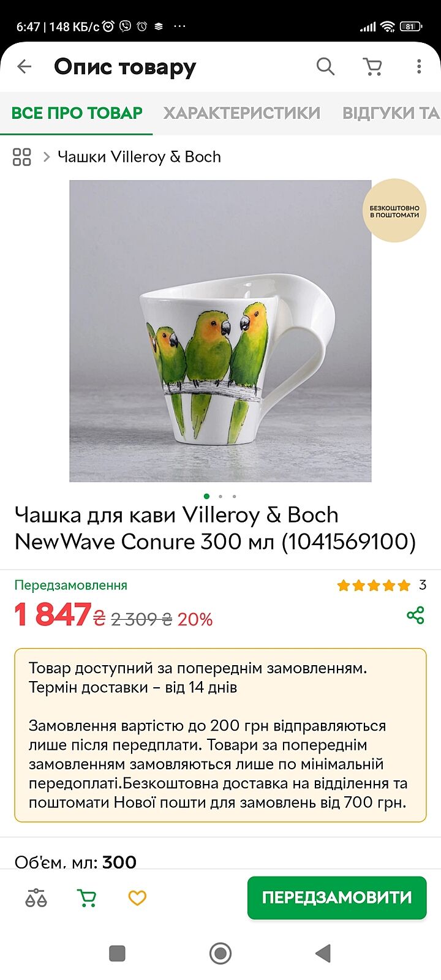Open search with magnifier icon
Image resolution: width=441 pixels, height=980 pixels.
325,66
